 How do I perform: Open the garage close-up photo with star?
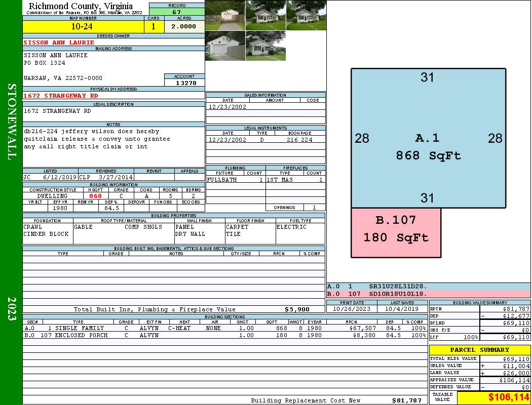225,46
